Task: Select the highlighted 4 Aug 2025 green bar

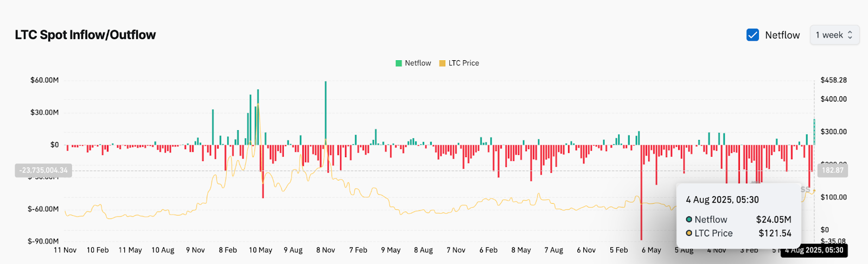Action: [814, 132]
